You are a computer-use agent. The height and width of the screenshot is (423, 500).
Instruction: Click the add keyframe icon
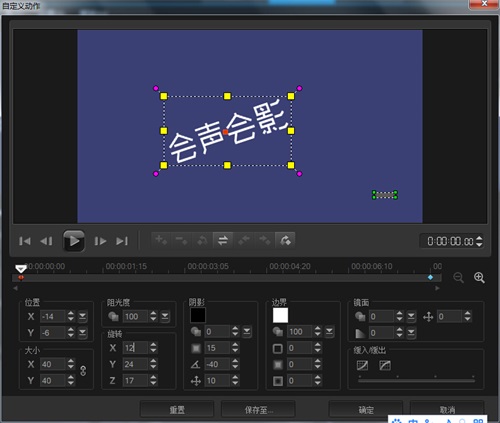tap(161, 240)
